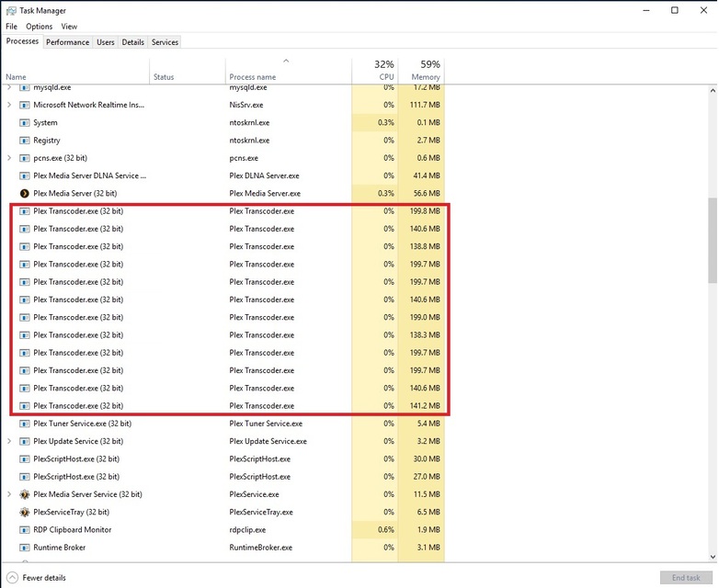719x588 pixels.
Task: Click the Plex Media Server DLNA Service icon
Action: 24,175
